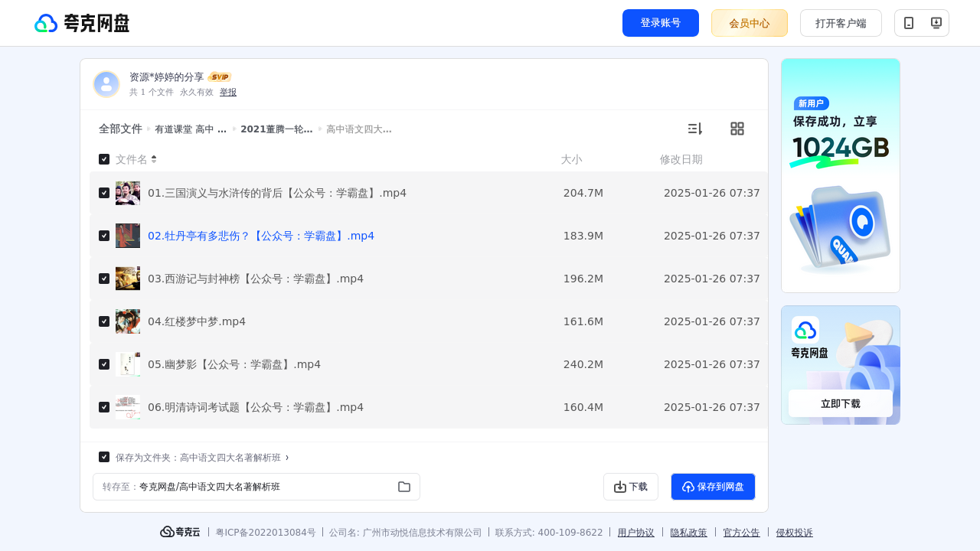Click the SVIP badge icon
This screenshot has height=551, width=980.
click(x=220, y=77)
